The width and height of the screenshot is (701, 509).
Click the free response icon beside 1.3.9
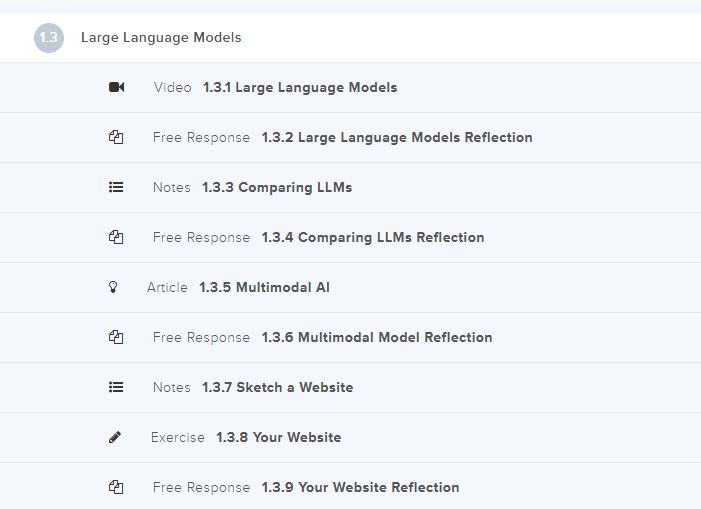coord(116,487)
